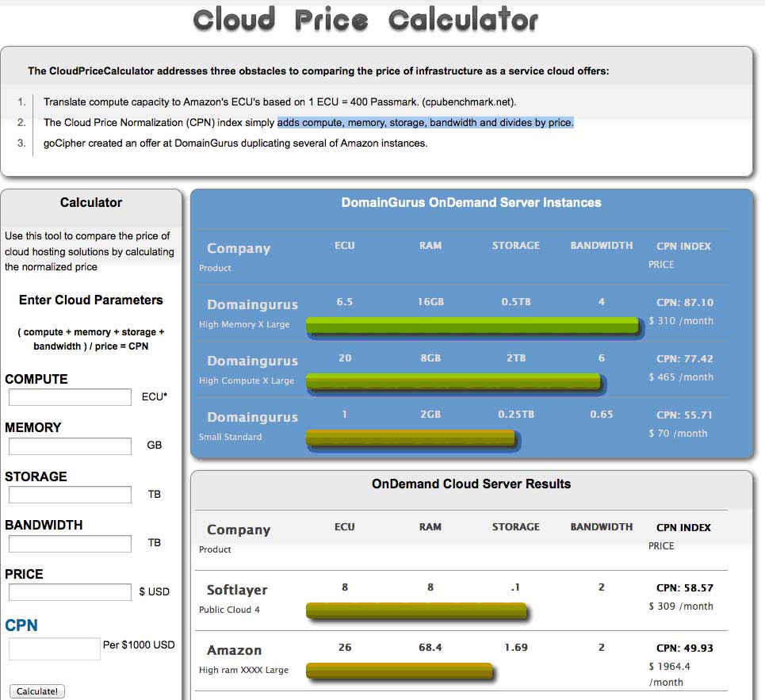Screen dimensions: 765x700
Task: Click the BANDWIDTH TB input field
Action: 70,543
